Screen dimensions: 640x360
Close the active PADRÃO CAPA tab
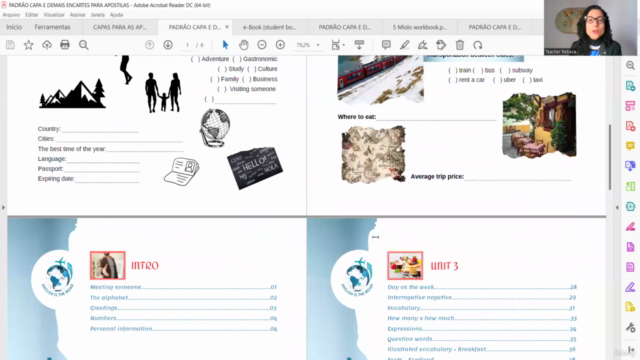click(227, 27)
